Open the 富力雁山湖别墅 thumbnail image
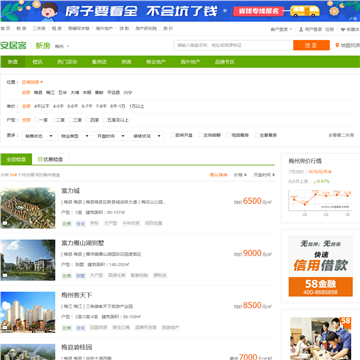This screenshot has height=360, width=360. [x=28, y=260]
